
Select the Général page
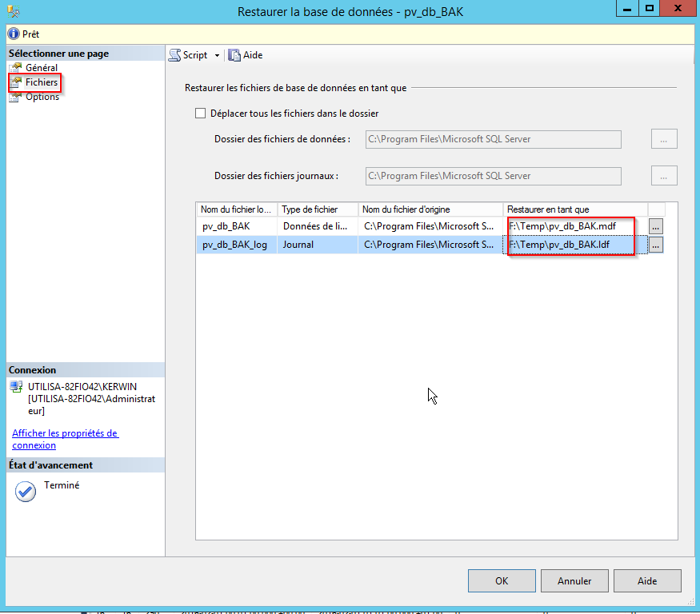tap(41, 68)
